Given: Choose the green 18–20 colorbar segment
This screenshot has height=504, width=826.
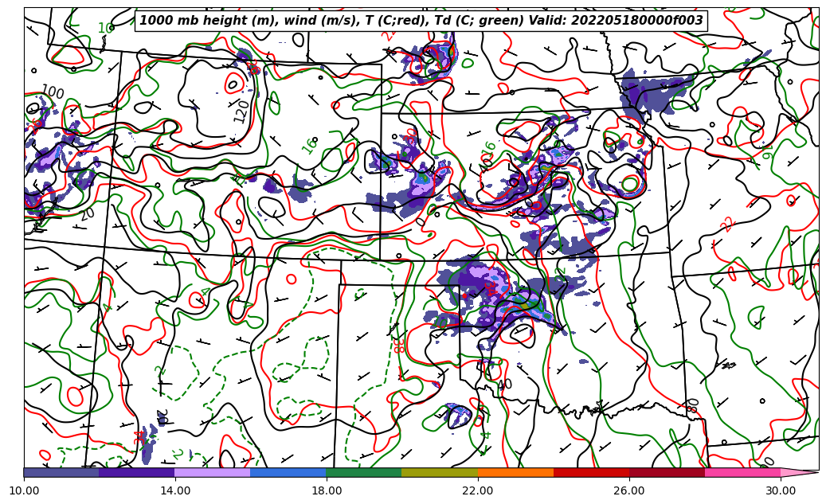Looking at the screenshot, I should [364, 472].
